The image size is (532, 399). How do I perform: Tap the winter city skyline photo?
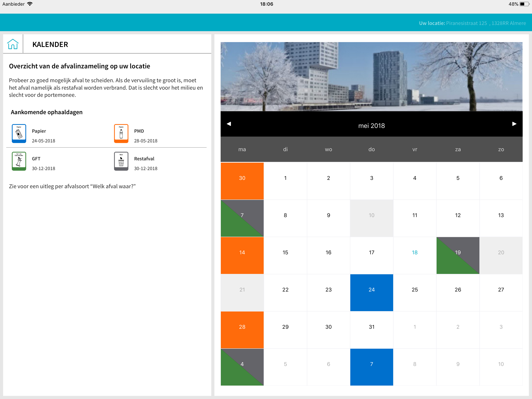[x=371, y=76]
